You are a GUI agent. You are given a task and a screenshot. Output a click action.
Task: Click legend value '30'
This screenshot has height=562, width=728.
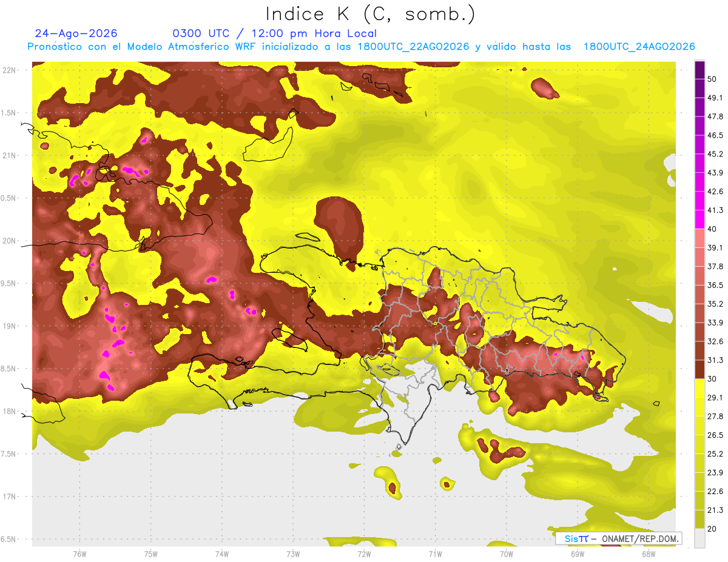click(712, 379)
